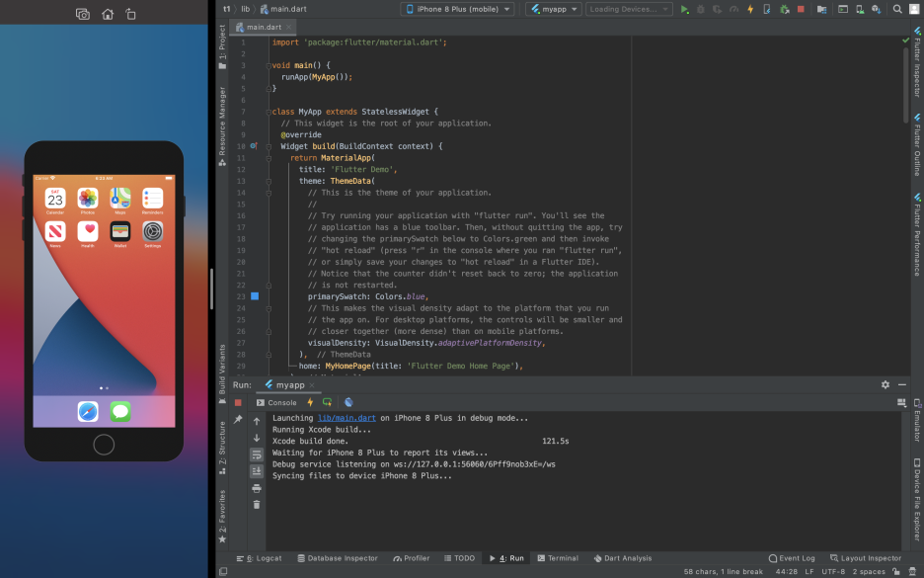
Task: Open Safari in the simulator dock
Action: click(x=88, y=411)
